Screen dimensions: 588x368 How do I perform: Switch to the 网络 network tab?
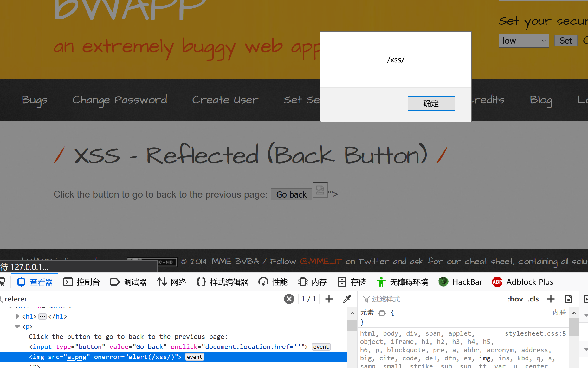(x=171, y=282)
